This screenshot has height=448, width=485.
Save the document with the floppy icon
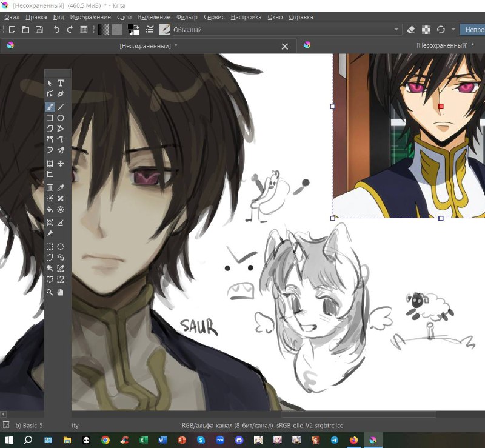tap(39, 30)
